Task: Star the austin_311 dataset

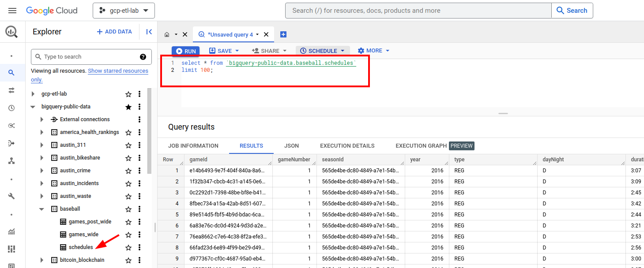Action: [x=128, y=145]
